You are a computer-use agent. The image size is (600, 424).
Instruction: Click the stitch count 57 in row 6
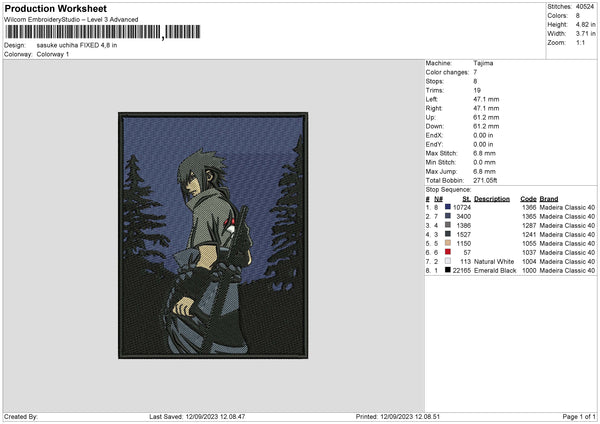pos(467,253)
